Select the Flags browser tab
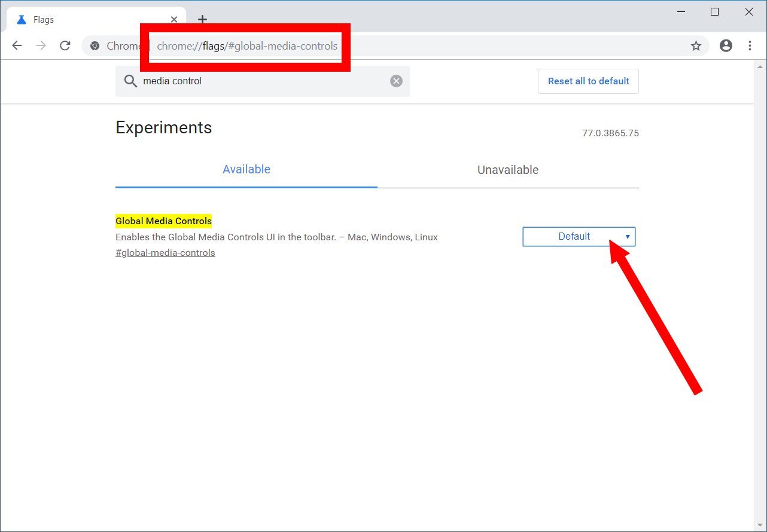This screenshot has width=767, height=532. click(96, 20)
